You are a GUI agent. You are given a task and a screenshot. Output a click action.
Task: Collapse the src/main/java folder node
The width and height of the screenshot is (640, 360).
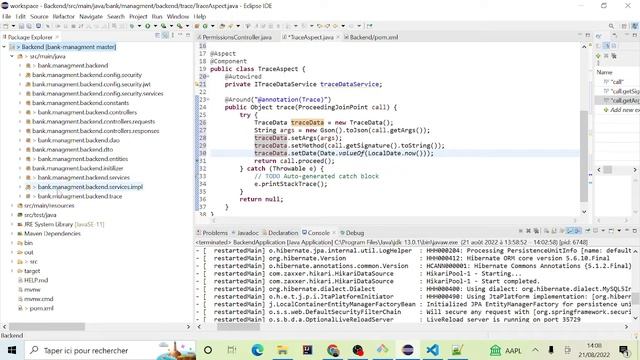(x=12, y=56)
